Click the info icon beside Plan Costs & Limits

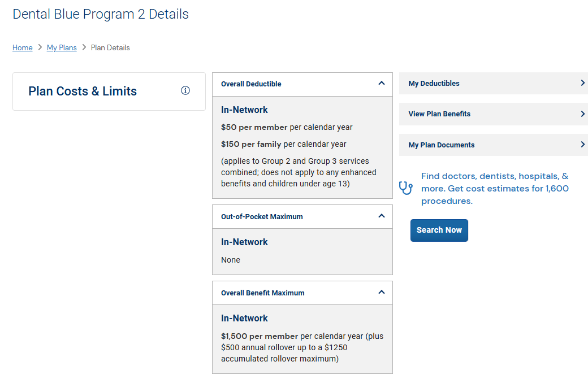click(185, 90)
